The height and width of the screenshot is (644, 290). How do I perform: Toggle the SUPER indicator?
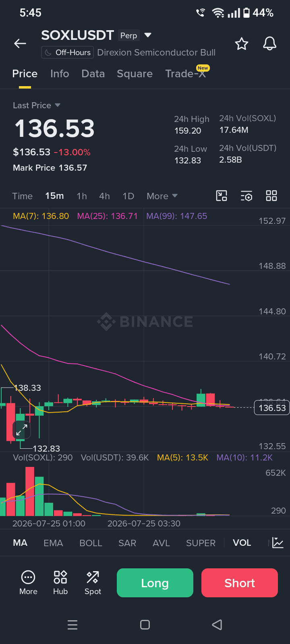pos(201,543)
